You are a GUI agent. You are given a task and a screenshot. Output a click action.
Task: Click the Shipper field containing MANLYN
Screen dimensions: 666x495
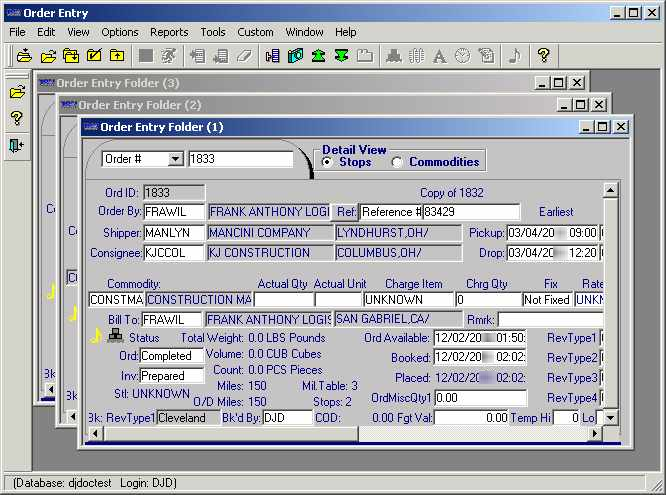[173, 233]
